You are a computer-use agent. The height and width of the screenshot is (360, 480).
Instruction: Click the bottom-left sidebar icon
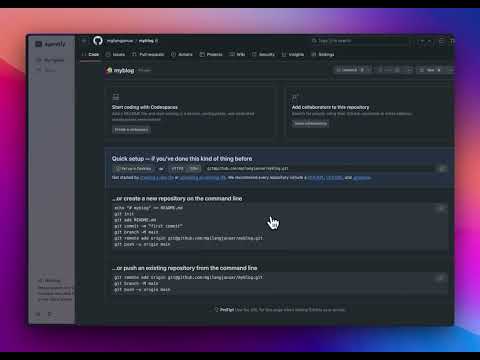pyautogui.click(x=38, y=314)
